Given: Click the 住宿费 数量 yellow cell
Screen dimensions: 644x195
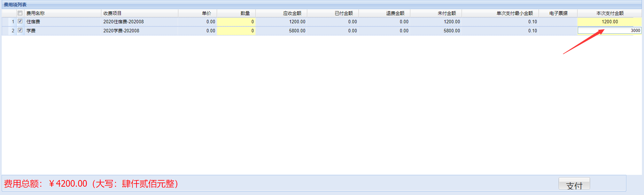Looking at the screenshot, I should (236, 22).
